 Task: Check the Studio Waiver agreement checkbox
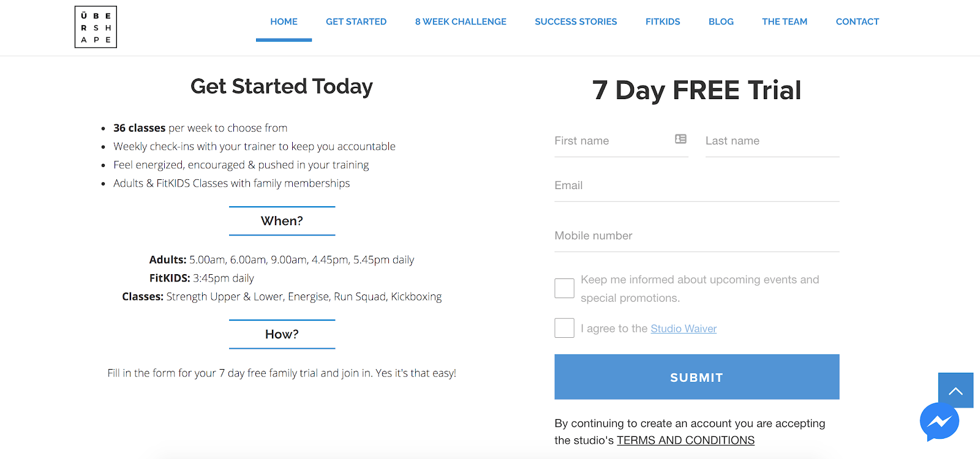pos(563,328)
